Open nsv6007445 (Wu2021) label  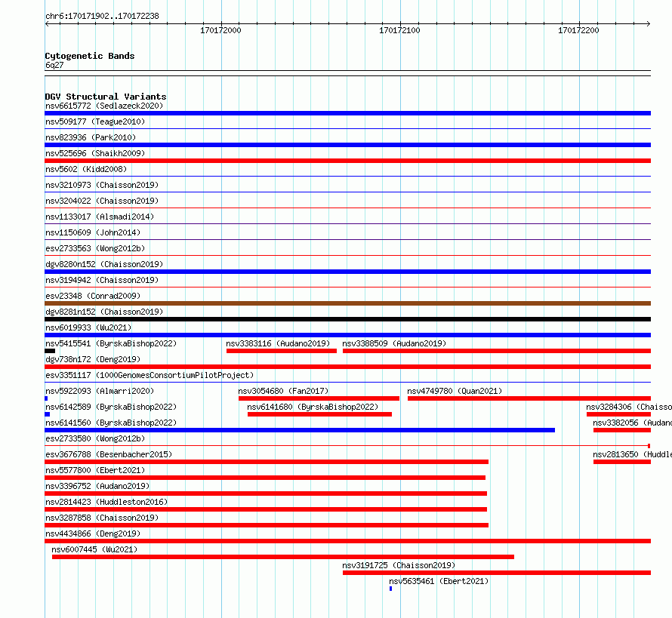94,549
